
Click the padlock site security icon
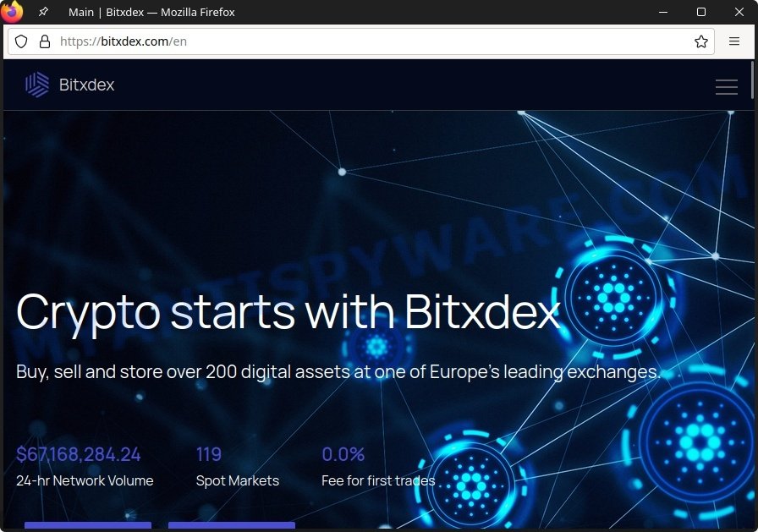[x=45, y=41]
